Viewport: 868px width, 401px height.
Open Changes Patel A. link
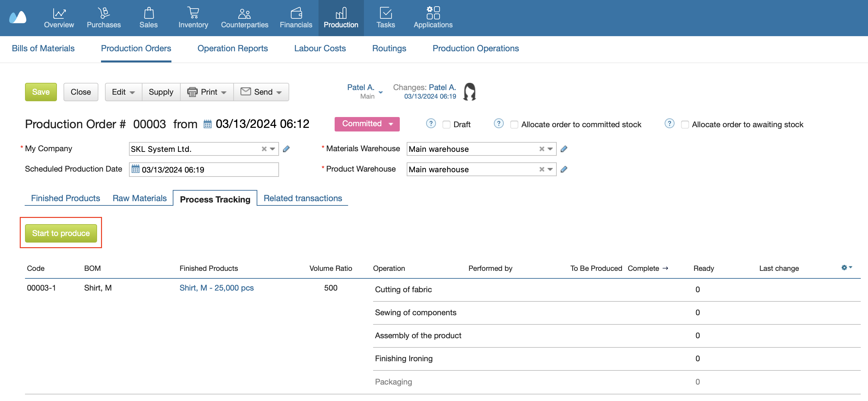click(442, 87)
